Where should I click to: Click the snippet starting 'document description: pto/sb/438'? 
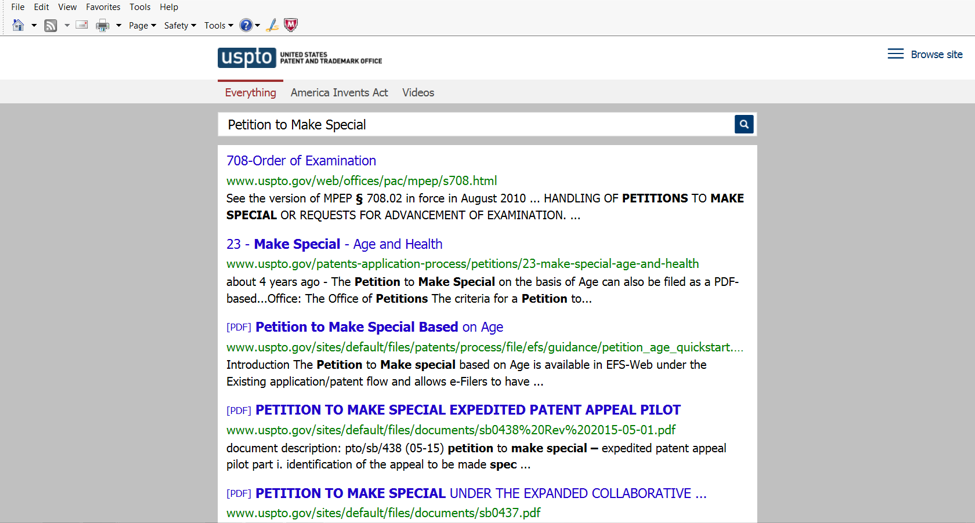pyautogui.click(x=476, y=456)
